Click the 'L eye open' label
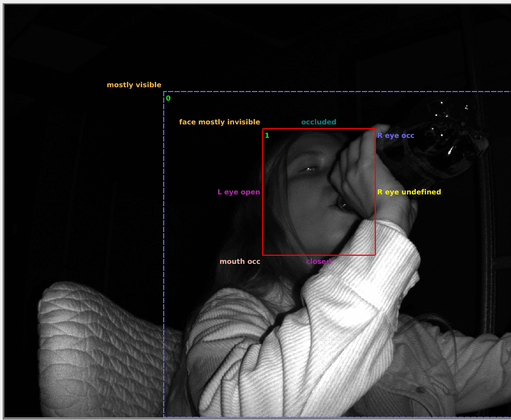The image size is (511, 420). pos(239,192)
